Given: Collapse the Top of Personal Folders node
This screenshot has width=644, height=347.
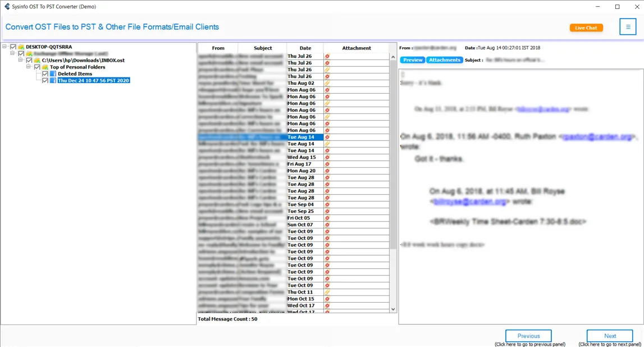Looking at the screenshot, I should click(28, 66).
